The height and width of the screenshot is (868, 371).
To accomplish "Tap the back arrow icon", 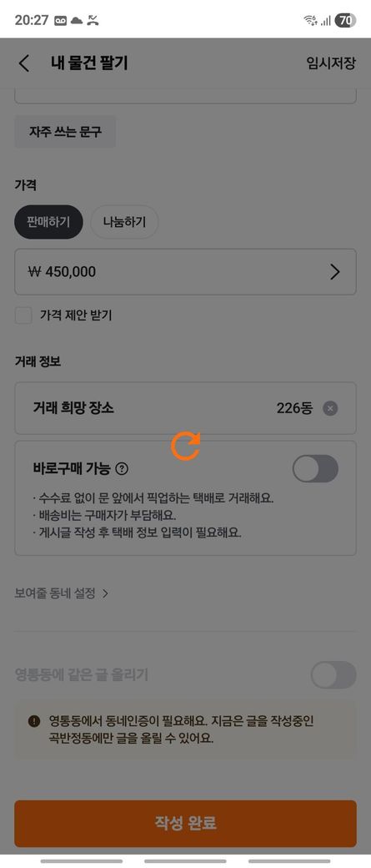I will (x=24, y=63).
